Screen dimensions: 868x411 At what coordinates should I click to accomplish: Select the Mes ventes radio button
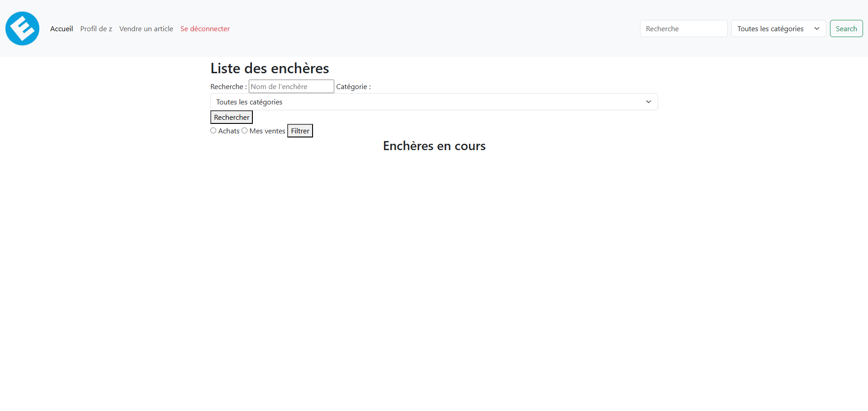pos(244,131)
